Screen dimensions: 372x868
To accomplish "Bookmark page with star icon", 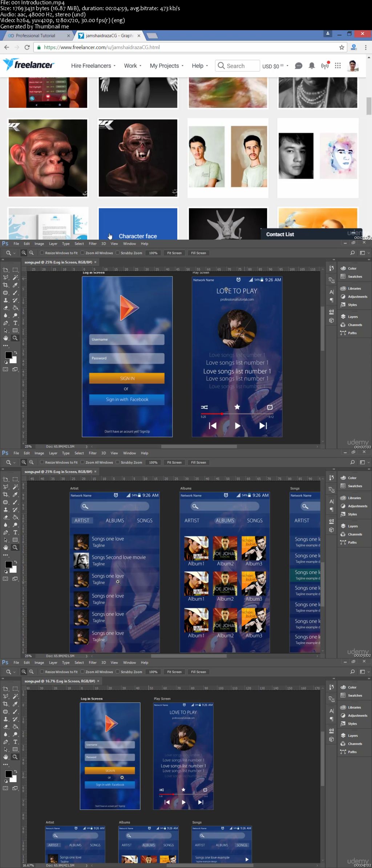I will [341, 47].
